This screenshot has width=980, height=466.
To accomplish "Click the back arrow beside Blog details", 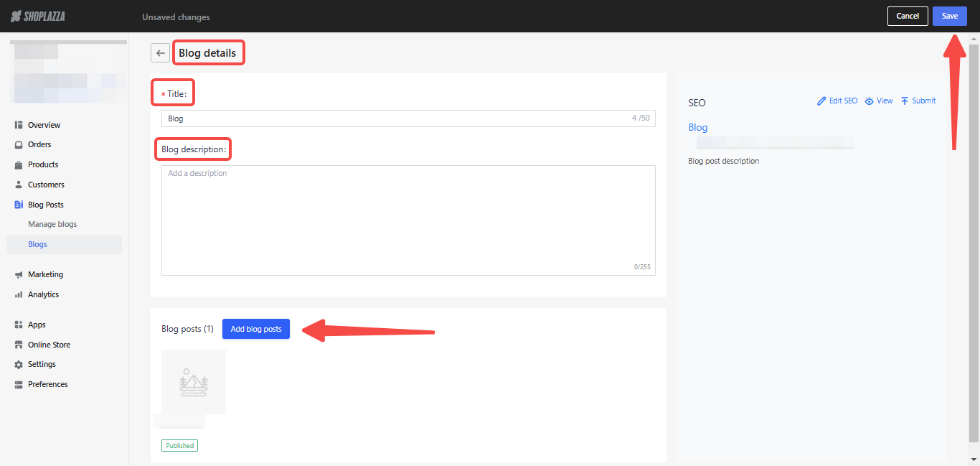I will click(161, 53).
